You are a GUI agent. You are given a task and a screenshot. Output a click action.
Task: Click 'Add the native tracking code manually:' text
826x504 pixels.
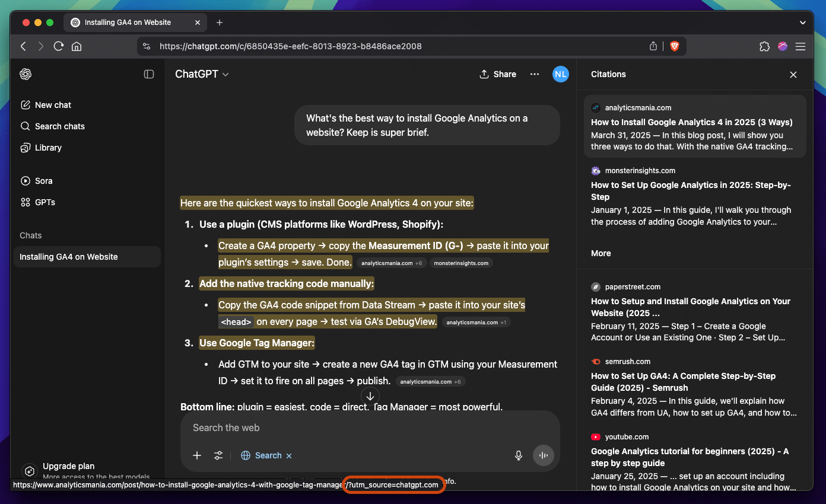pos(287,283)
